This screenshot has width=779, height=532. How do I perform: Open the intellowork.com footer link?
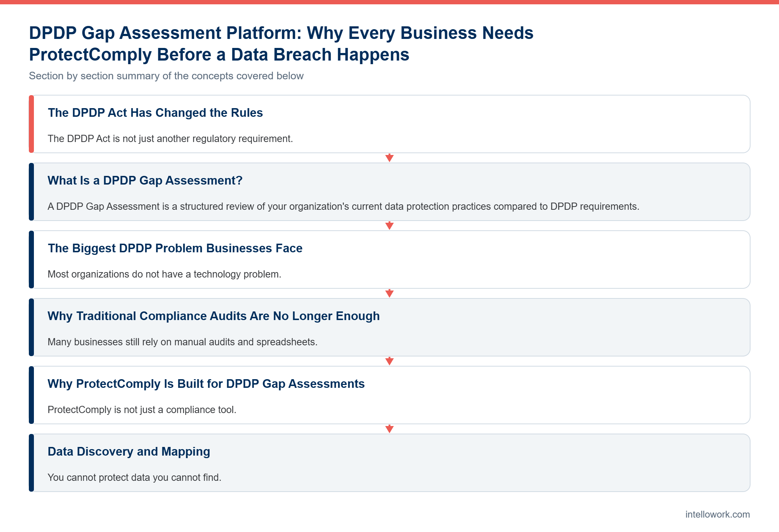tap(717, 514)
